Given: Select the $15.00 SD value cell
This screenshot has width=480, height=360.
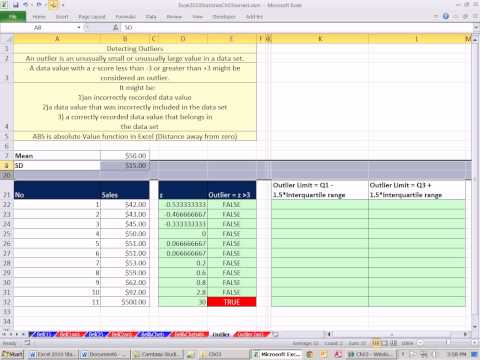Looking at the screenshot, I should click(x=125, y=165).
